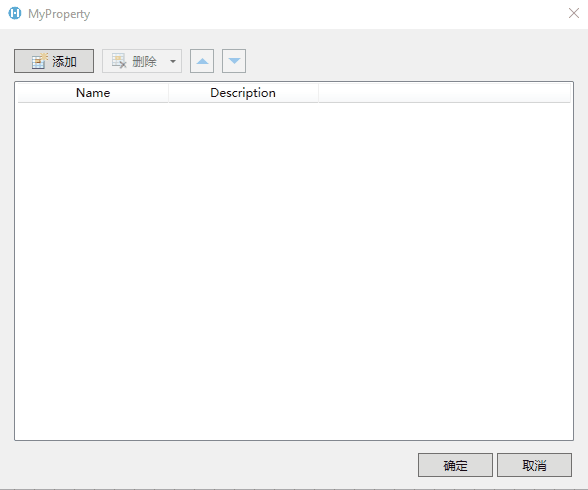
Task: Close the MyProperty dialog window
Action: [x=574, y=13]
